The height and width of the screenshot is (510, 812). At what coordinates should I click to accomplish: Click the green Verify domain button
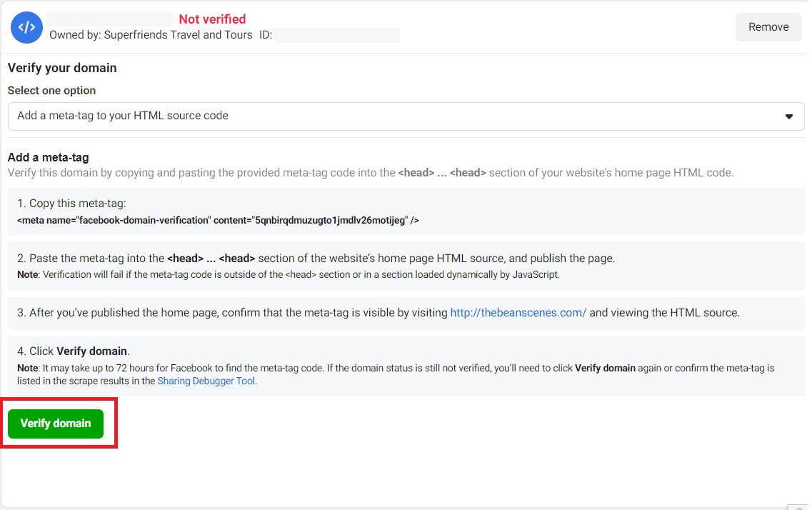[56, 424]
